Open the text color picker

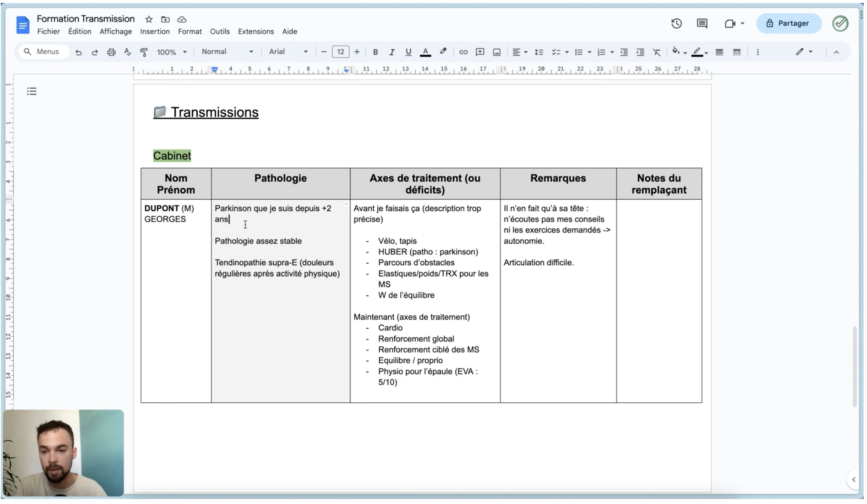click(x=425, y=52)
